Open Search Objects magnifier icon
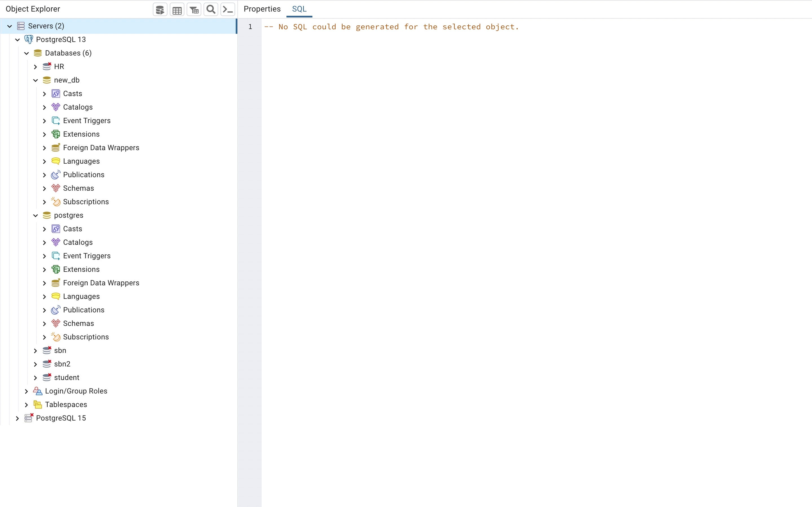The width and height of the screenshot is (812, 507). pos(211,10)
